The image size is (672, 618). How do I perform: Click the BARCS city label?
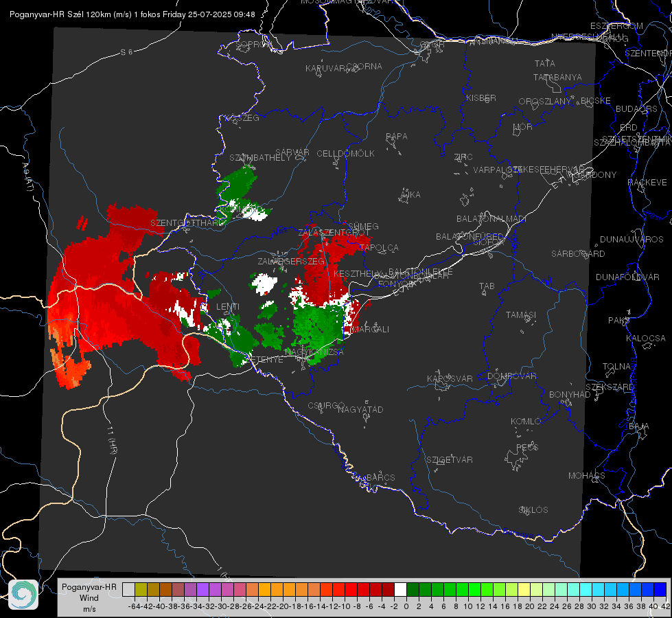(x=380, y=477)
